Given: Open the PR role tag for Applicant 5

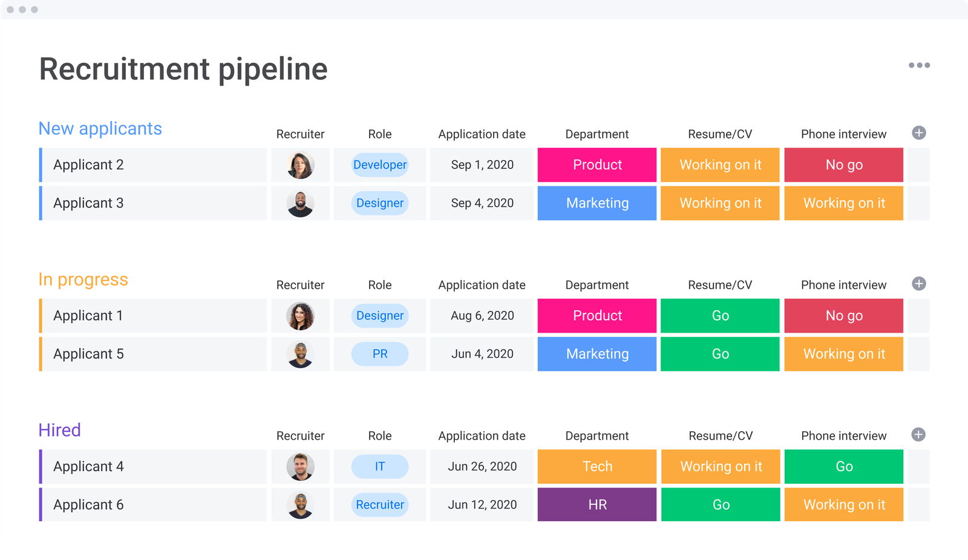Looking at the screenshot, I should [x=379, y=354].
